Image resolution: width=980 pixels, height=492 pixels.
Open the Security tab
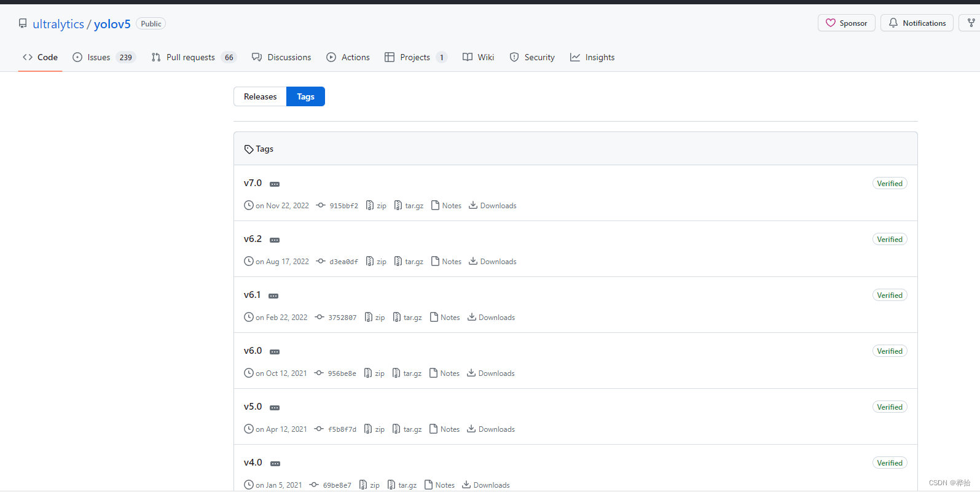click(532, 57)
